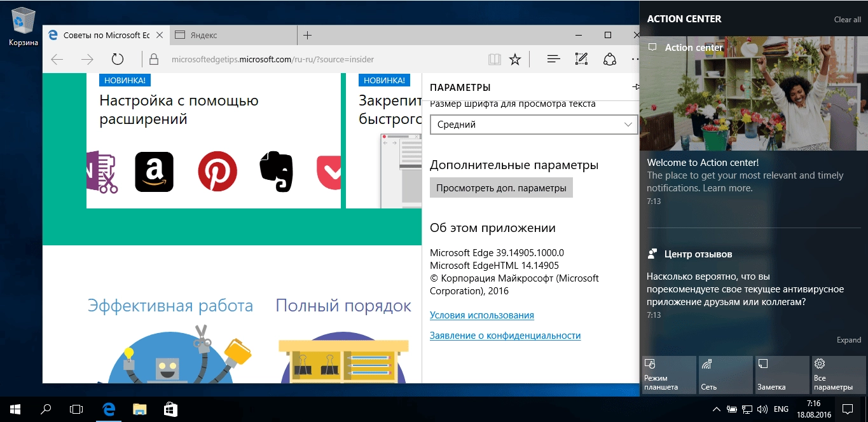Viewport: 868px width, 422px height.
Task: Open Настройка с помощью расширений heading
Action: [x=179, y=109]
